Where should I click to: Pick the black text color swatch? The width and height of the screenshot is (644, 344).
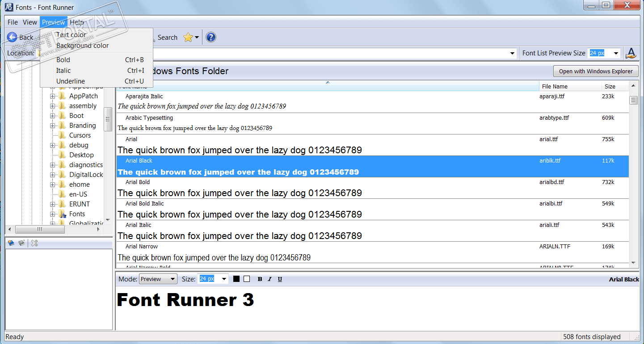coord(236,279)
